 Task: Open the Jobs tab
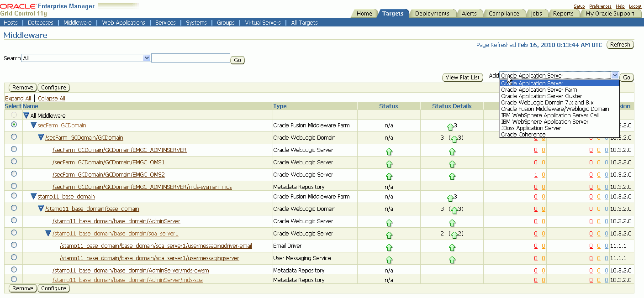pos(536,14)
